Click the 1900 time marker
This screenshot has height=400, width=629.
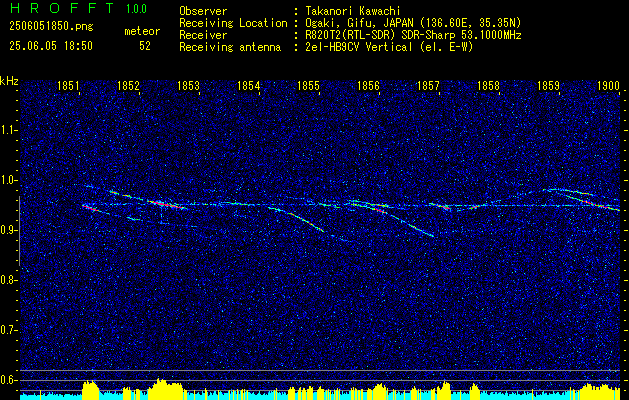pyautogui.click(x=609, y=86)
